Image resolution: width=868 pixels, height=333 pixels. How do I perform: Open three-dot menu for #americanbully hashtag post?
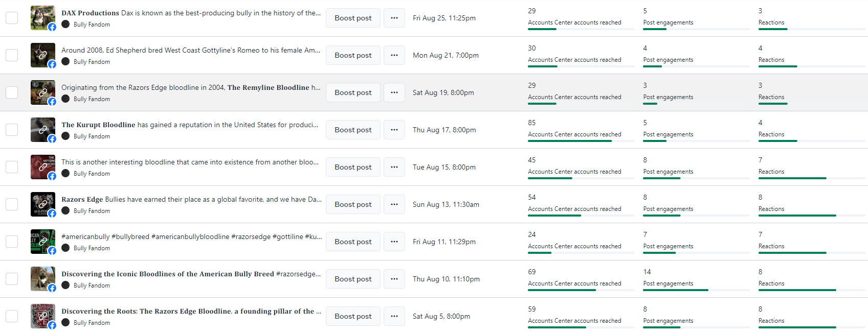pyautogui.click(x=394, y=242)
